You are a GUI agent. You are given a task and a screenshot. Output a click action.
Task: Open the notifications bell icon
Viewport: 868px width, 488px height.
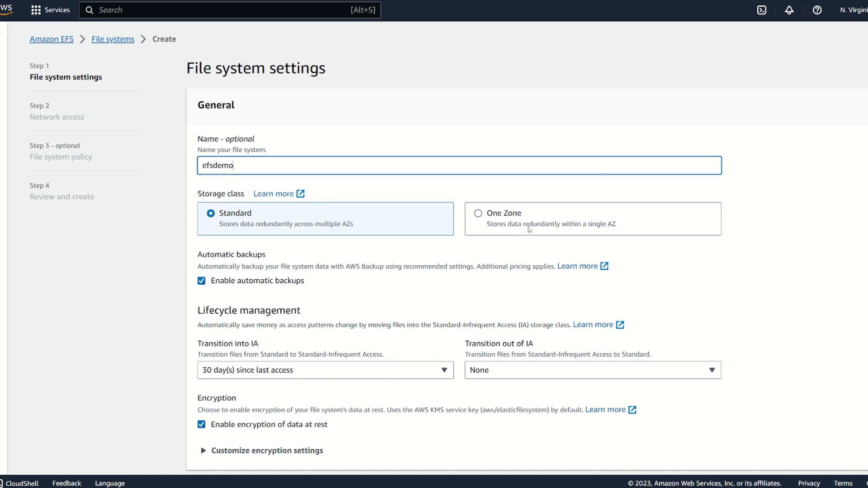789,10
